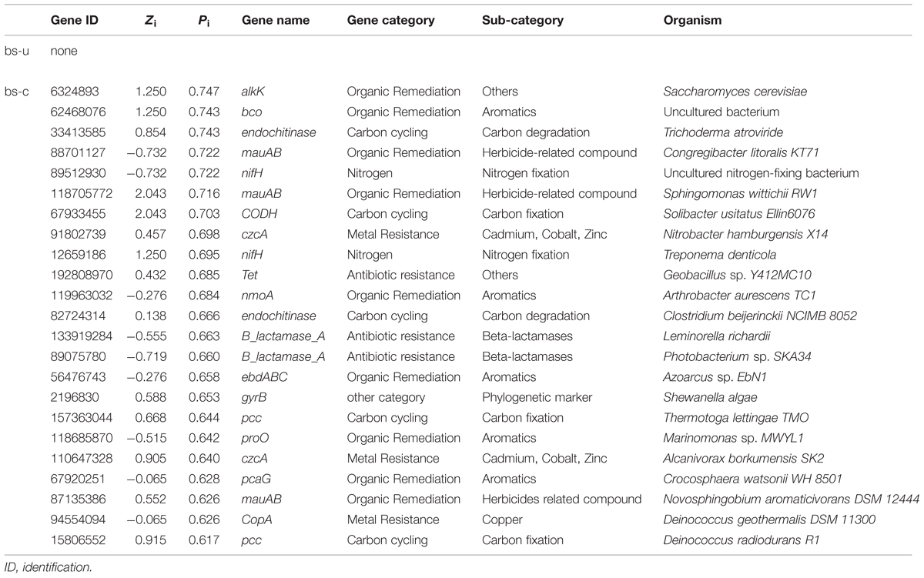
Task: Click P value 0.747
Action: (203, 92)
